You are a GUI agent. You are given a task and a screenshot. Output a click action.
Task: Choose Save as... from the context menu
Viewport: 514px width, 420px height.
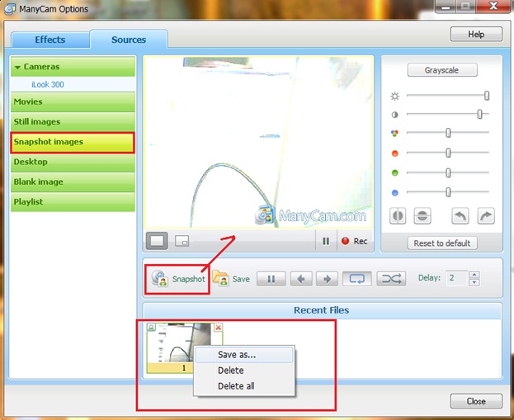tap(244, 355)
